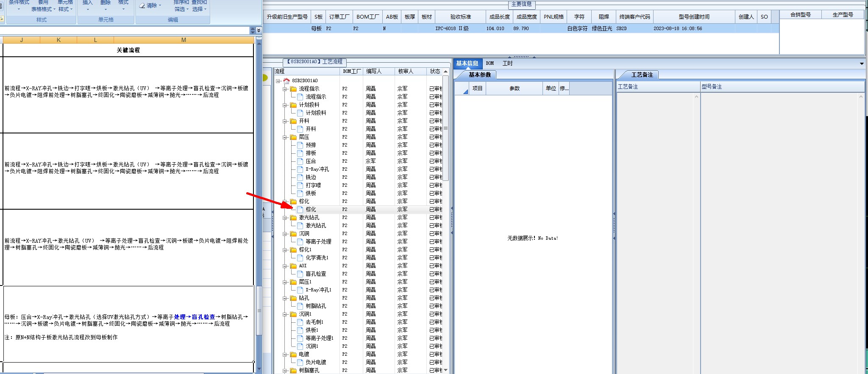Viewport: 868px width, 374px height.
Task: Click the home icon of root 8SB2D001A0
Action: [287, 80]
